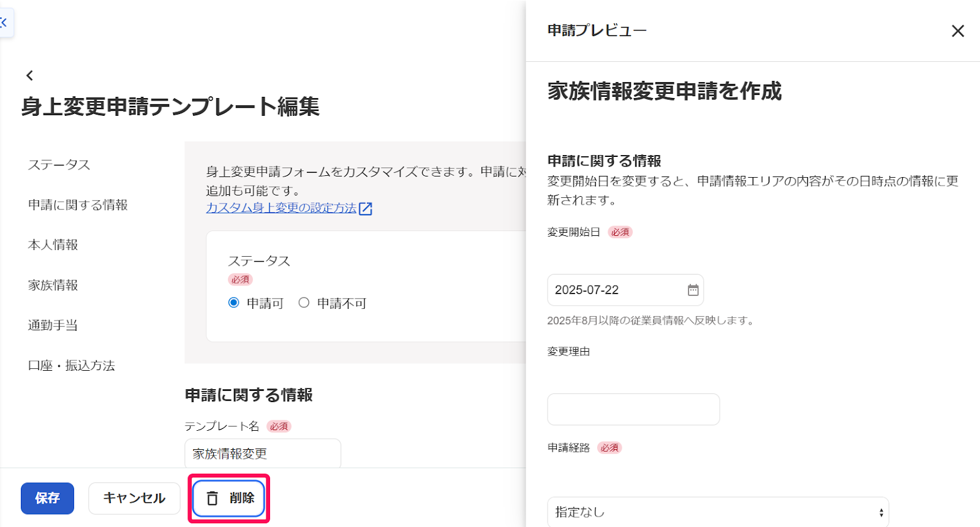
Task: Click the 削除 button with trash icon
Action: pyautogui.click(x=228, y=498)
